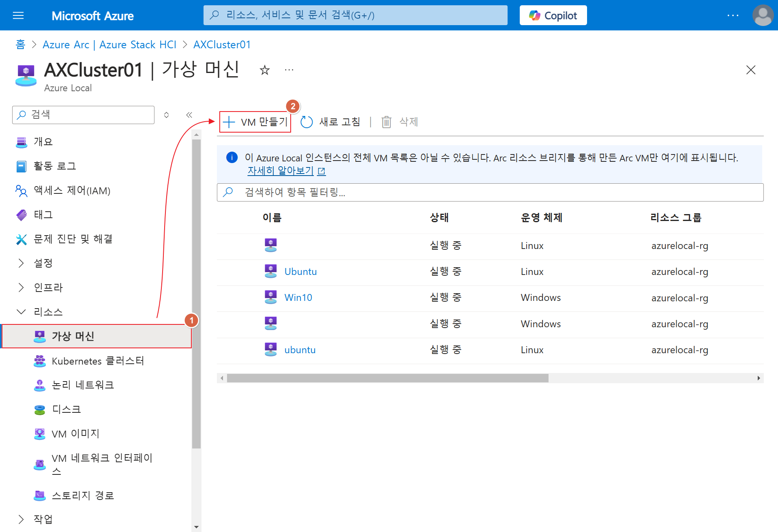778x532 pixels.
Task: Click VM icon in lowercase ubuntu row
Action: coord(271,350)
